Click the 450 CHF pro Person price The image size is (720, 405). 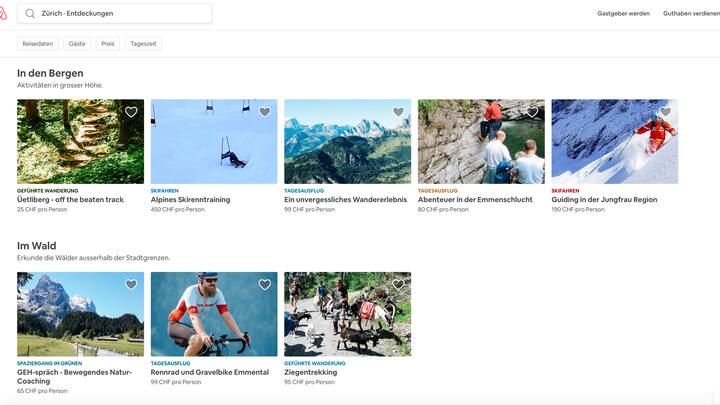coord(178,209)
